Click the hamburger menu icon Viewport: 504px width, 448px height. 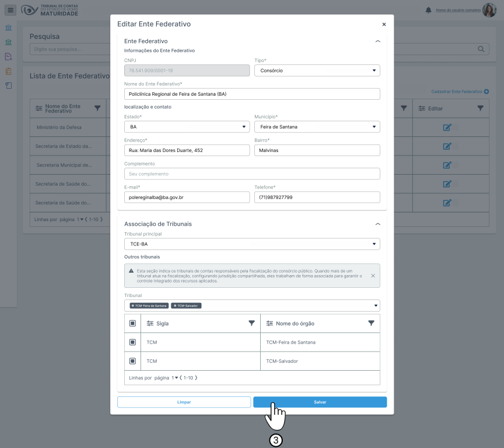coord(10,10)
